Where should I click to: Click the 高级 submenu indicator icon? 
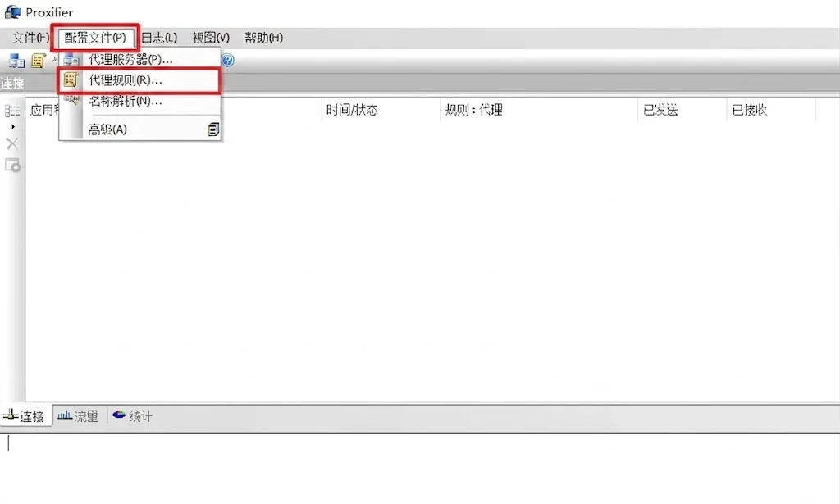(x=213, y=129)
